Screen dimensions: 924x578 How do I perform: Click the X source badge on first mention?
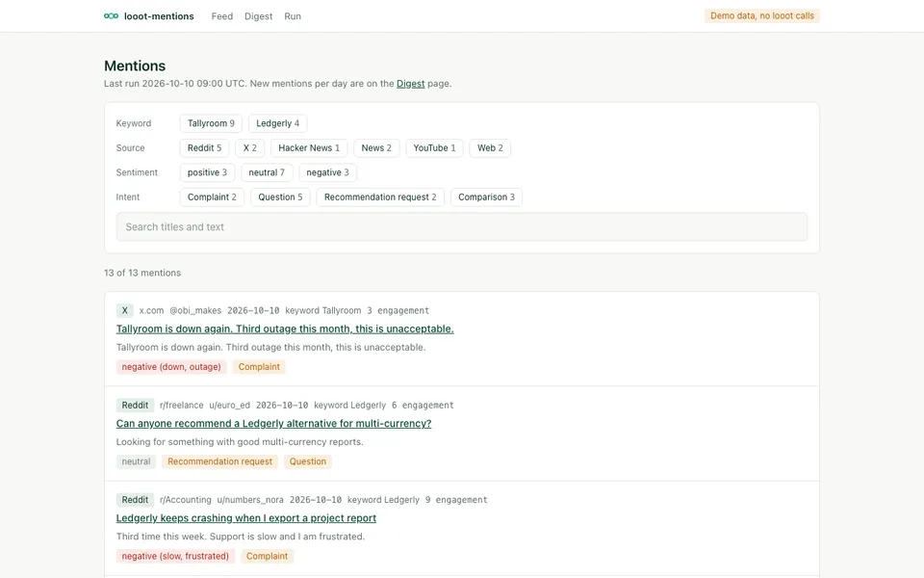(x=124, y=310)
